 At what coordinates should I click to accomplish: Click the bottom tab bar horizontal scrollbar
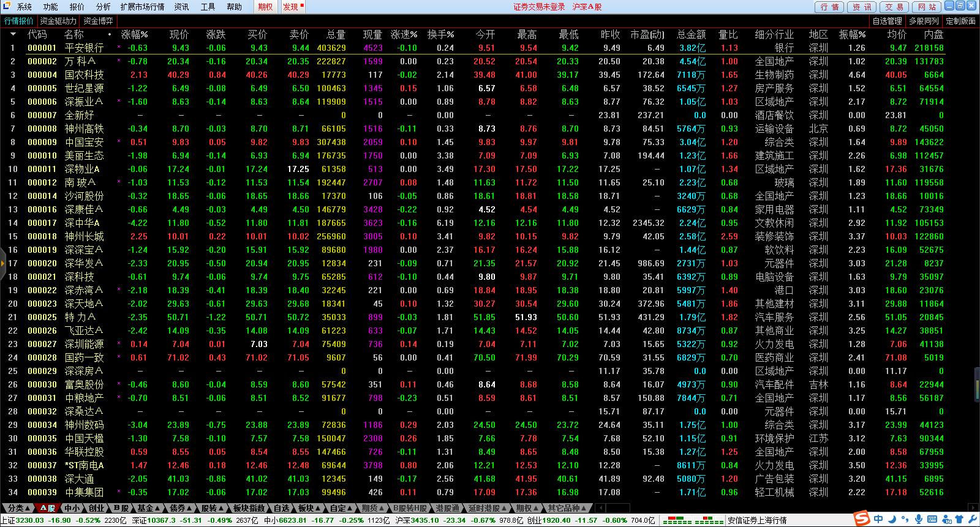coord(617,508)
